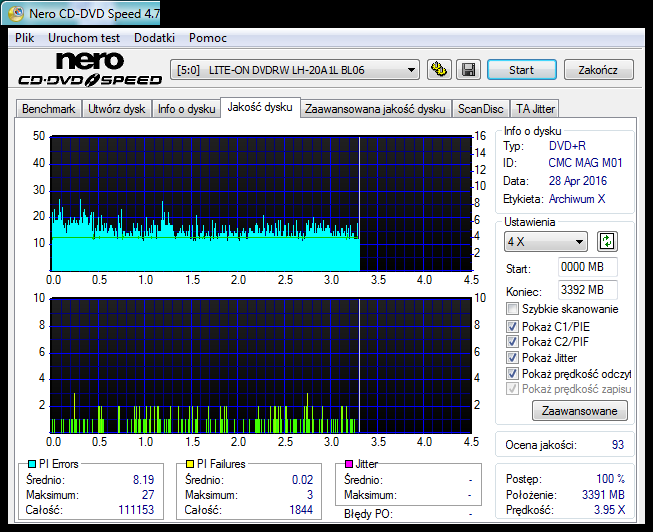Click the date 28 Apr 2016
This screenshot has width=653, height=532.
point(578,181)
